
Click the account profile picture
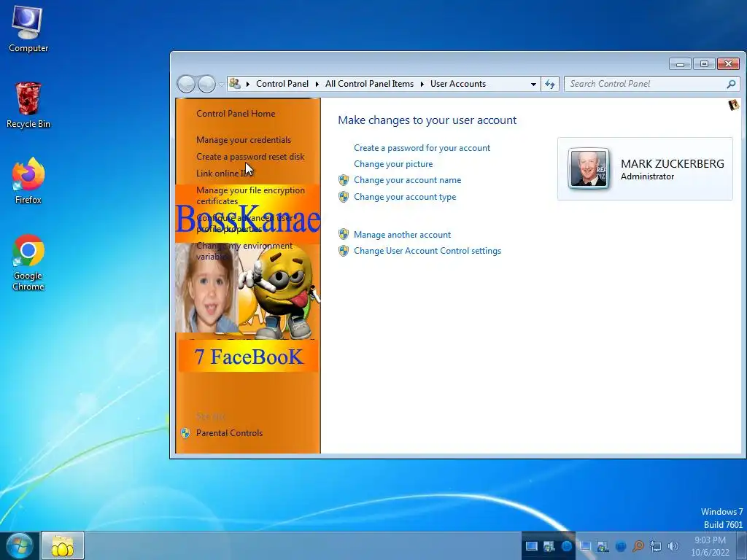(589, 168)
